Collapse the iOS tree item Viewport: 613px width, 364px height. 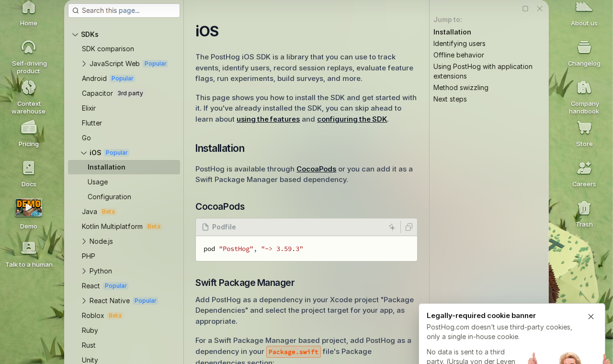[84, 153]
